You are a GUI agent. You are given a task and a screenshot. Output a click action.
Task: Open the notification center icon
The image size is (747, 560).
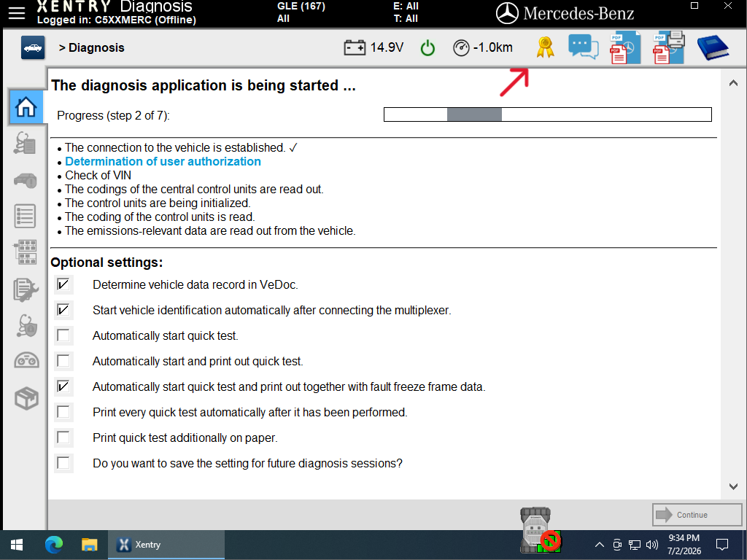[x=722, y=544]
